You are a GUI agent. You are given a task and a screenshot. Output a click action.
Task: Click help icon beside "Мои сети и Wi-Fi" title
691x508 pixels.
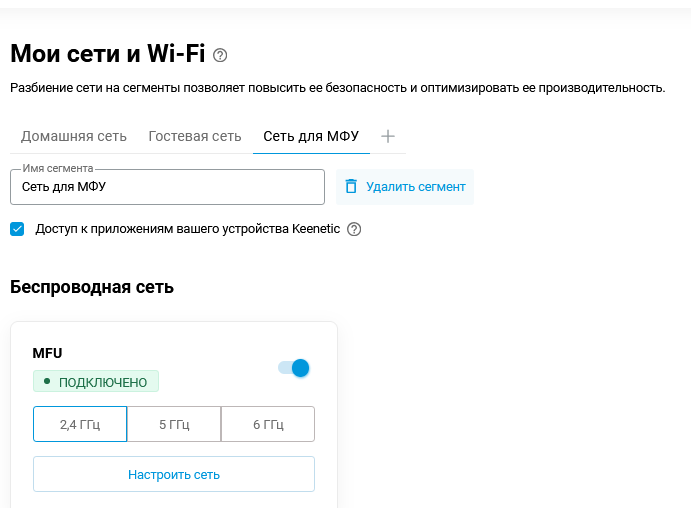[221, 56]
